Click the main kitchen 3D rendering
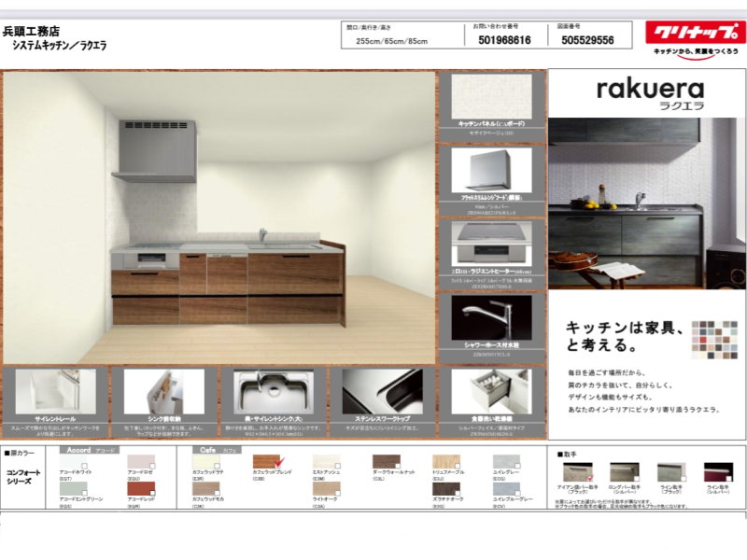Screen dimensions: 747x560 219,217
